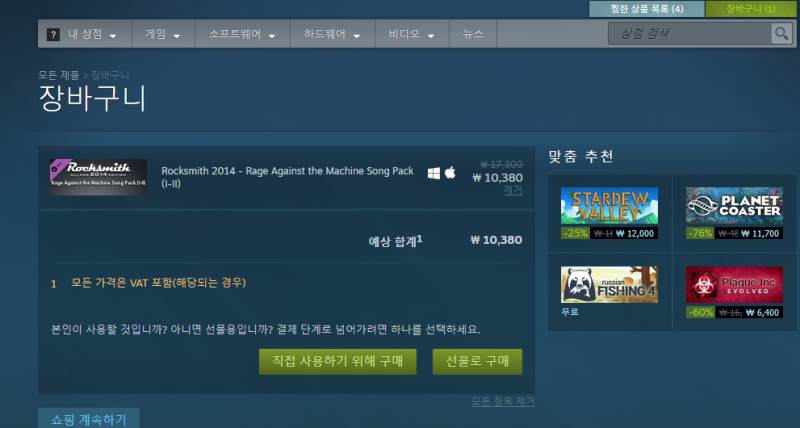Image resolution: width=800 pixels, height=428 pixels.
Task: Click 직접 사용하기 위해 구매 button
Action: (x=338, y=362)
